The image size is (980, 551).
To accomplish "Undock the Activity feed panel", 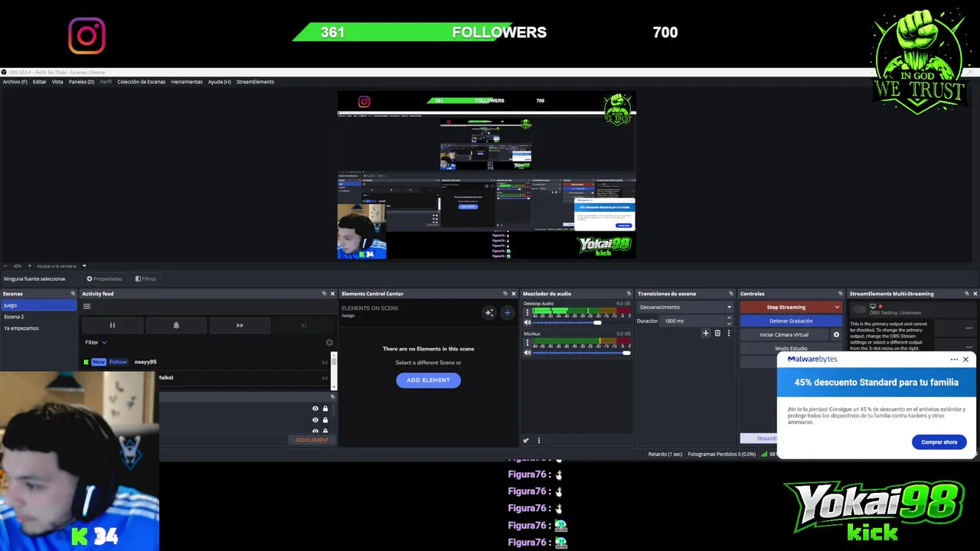I will (323, 294).
